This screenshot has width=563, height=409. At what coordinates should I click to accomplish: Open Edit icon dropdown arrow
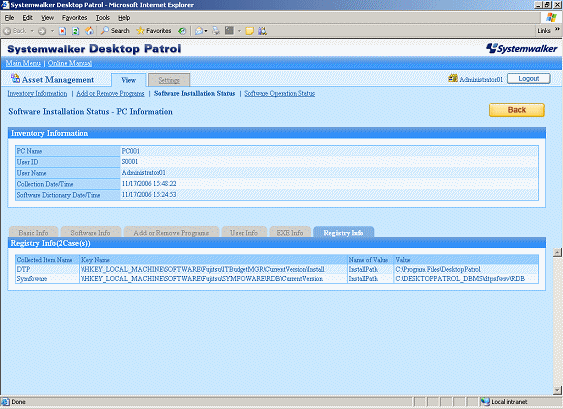pos(239,31)
